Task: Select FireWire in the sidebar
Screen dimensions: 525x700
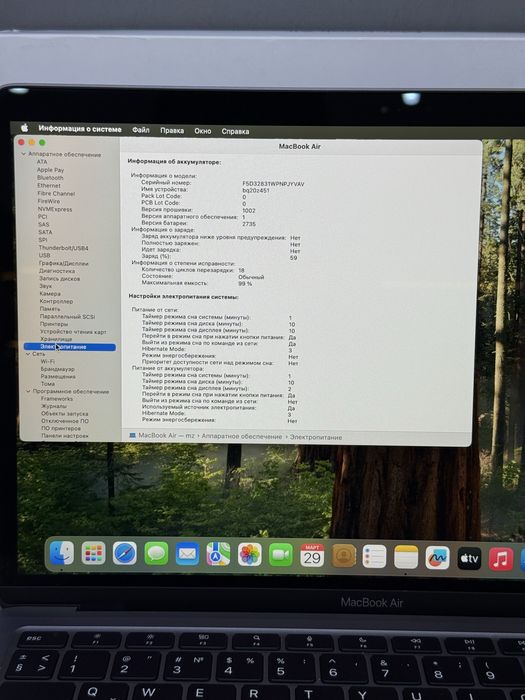Action: coord(49,201)
